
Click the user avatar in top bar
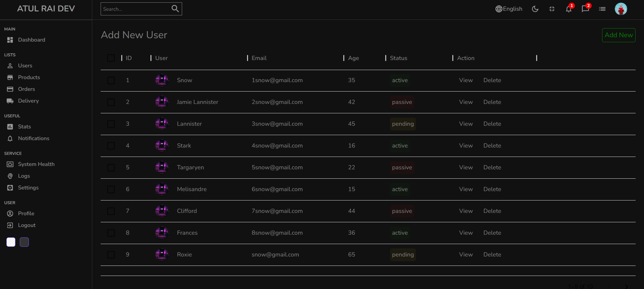pos(621,9)
